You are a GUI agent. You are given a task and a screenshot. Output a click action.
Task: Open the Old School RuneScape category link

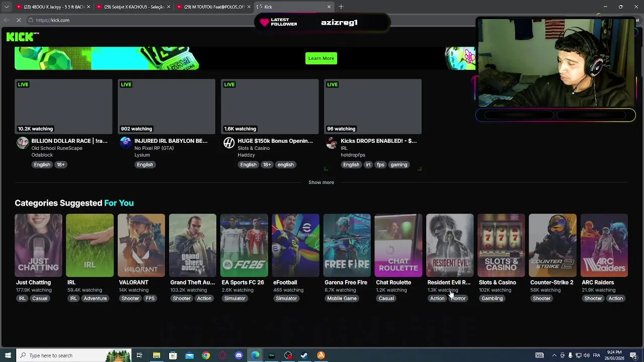pyautogui.click(x=57, y=148)
